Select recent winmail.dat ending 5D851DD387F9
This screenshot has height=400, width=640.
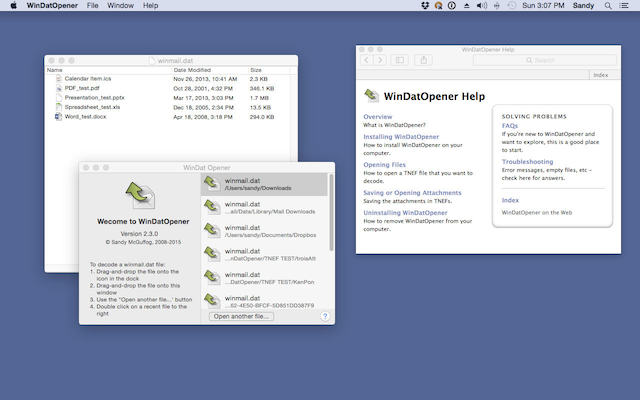coord(264,301)
